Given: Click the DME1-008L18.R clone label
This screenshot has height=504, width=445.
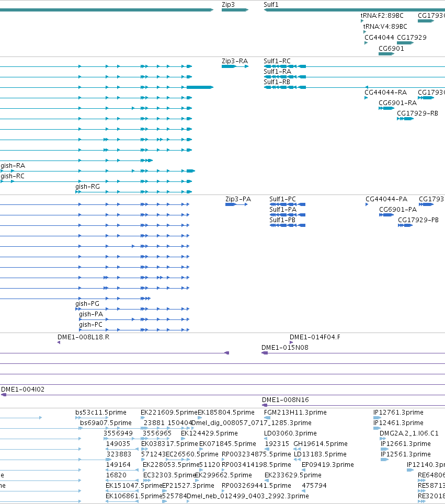Looking at the screenshot, I should point(84,337).
